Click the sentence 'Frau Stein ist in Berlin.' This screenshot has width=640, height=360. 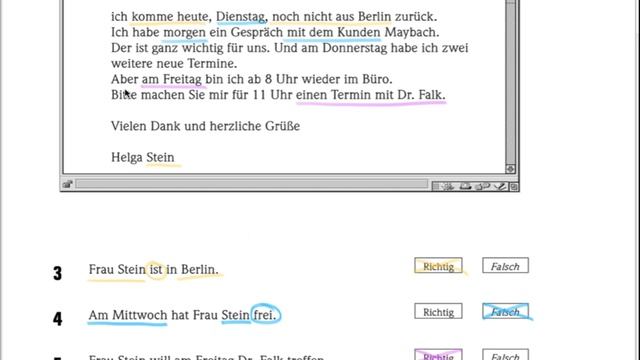click(x=153, y=269)
